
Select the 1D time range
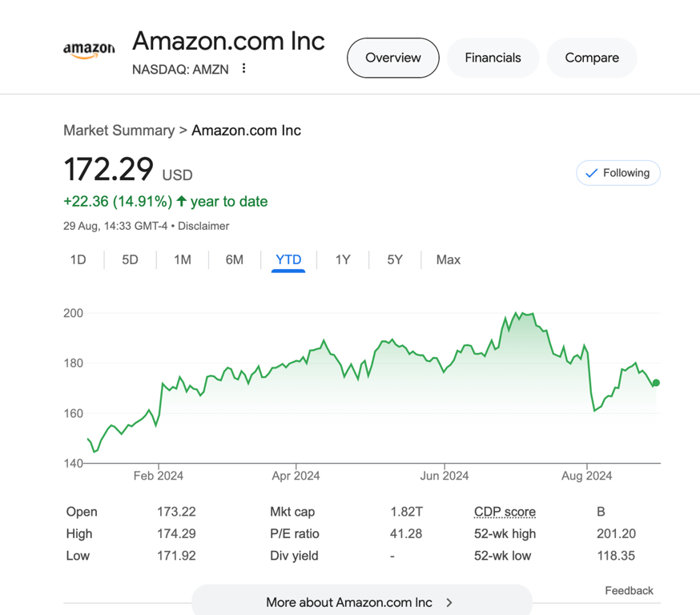pos(78,259)
